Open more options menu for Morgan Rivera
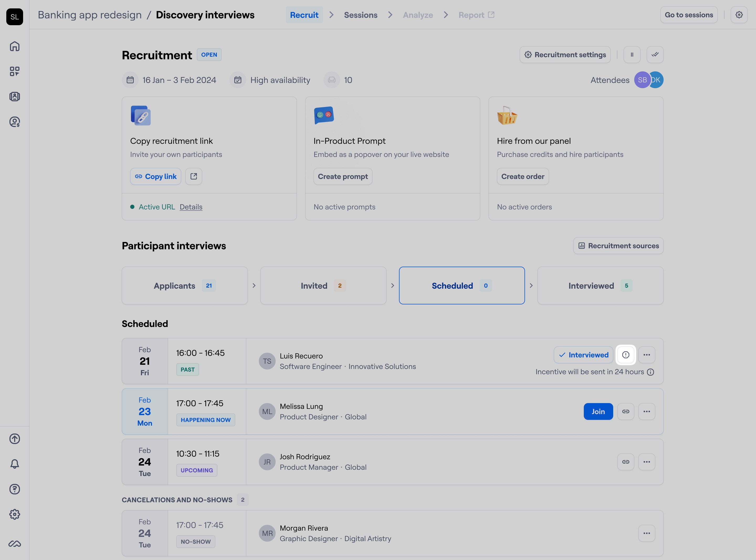Image resolution: width=756 pixels, height=560 pixels. coord(647,533)
